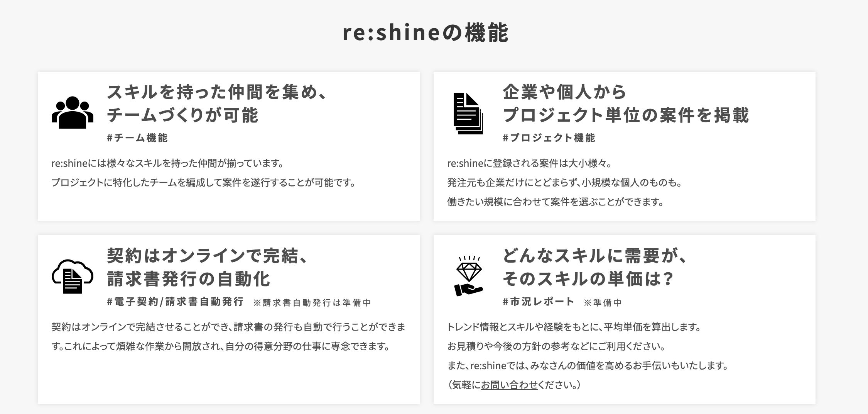Click heading 企業や個人からプロジェクト単位の案件を掲載
Viewport: 868px width, 414px height.
click(626, 103)
